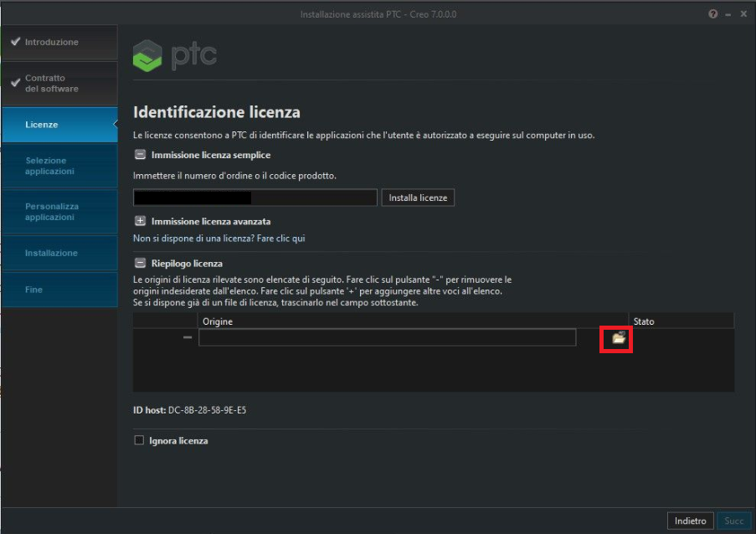This screenshot has height=534, width=756.
Task: Go to Selezione applicazioni step
Action: (59, 166)
